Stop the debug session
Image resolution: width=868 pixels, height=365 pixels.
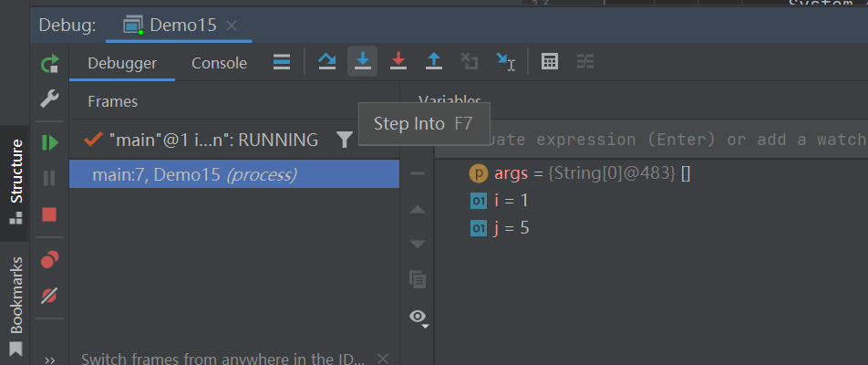click(49, 214)
